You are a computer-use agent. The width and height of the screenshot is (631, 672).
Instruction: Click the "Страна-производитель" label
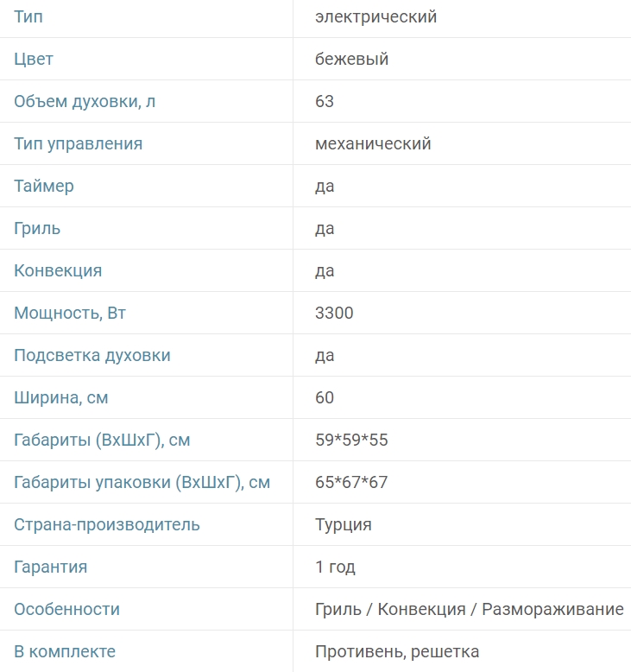107,525
